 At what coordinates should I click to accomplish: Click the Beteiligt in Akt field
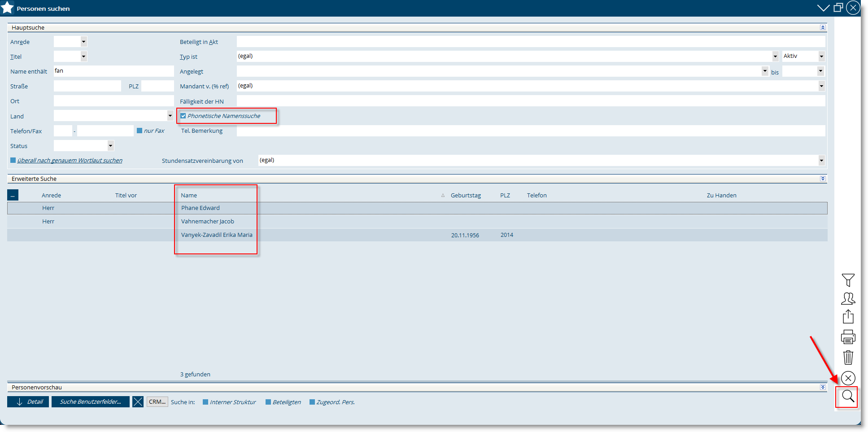click(x=531, y=42)
